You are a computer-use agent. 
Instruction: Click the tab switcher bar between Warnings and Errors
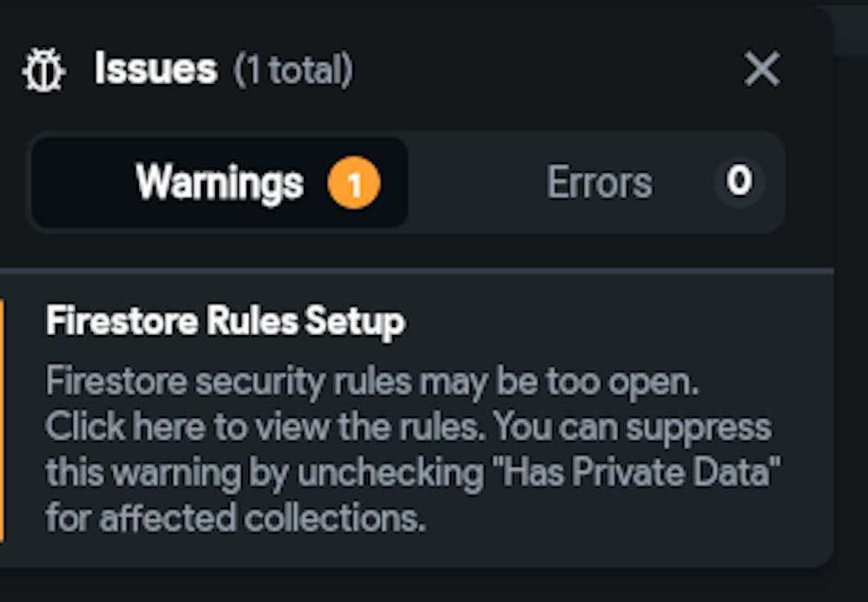pos(408,182)
